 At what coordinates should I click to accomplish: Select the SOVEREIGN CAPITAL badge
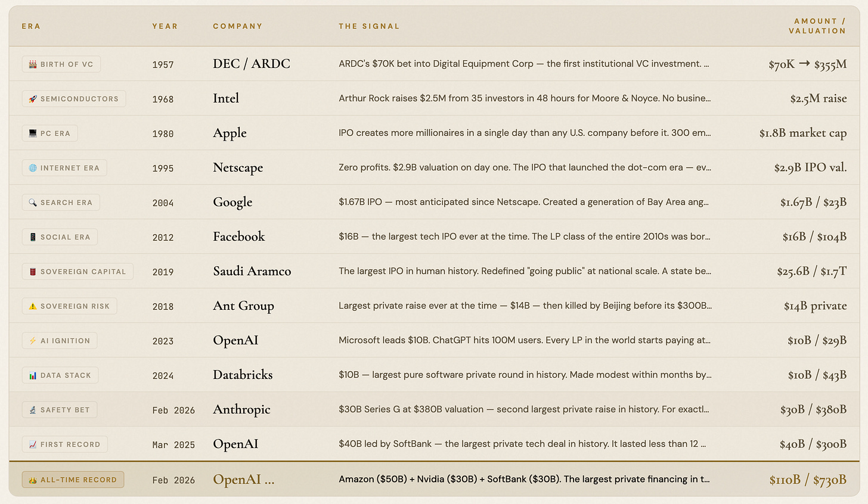point(77,272)
